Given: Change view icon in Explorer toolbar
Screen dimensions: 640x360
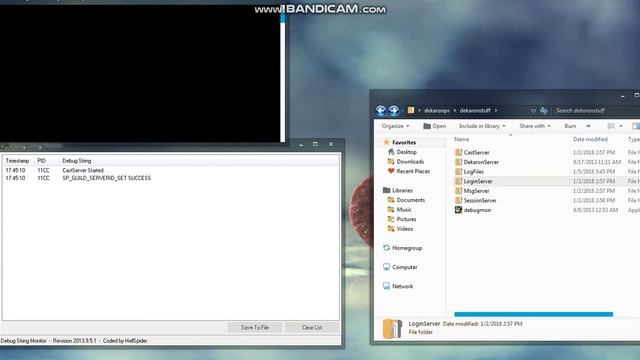Looking at the screenshot, I should tap(611, 126).
